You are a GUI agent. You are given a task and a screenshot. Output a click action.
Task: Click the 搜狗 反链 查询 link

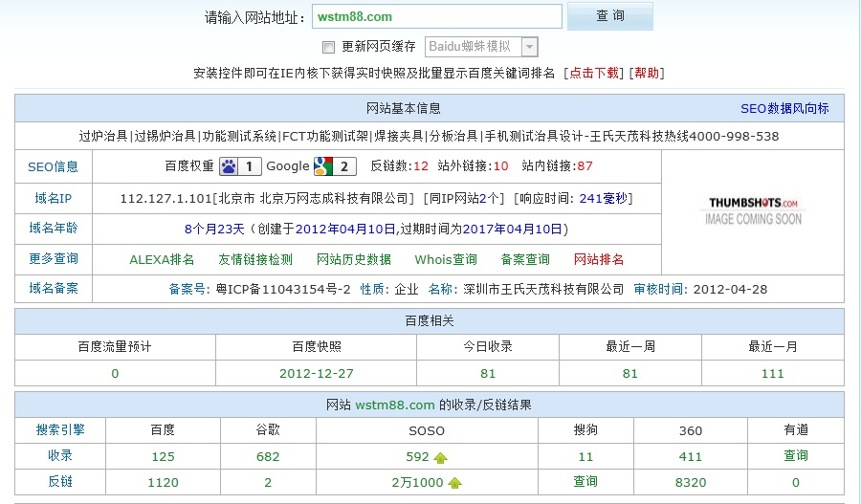click(x=585, y=481)
